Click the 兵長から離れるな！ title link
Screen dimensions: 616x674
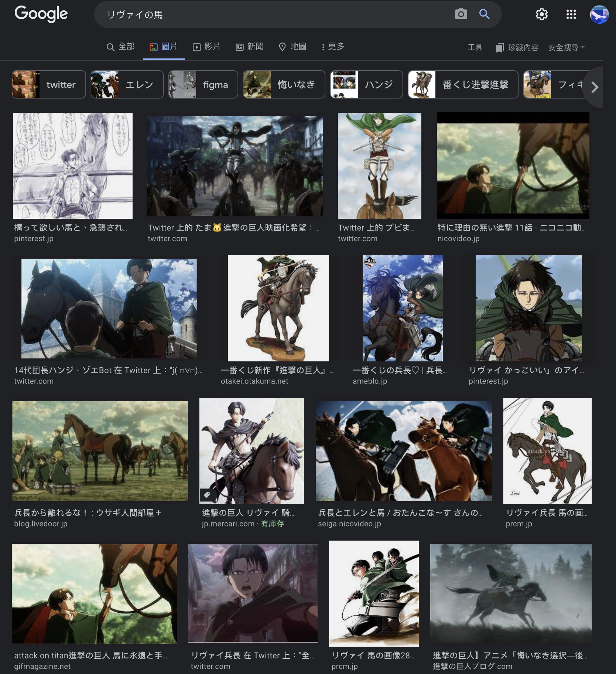click(x=88, y=513)
